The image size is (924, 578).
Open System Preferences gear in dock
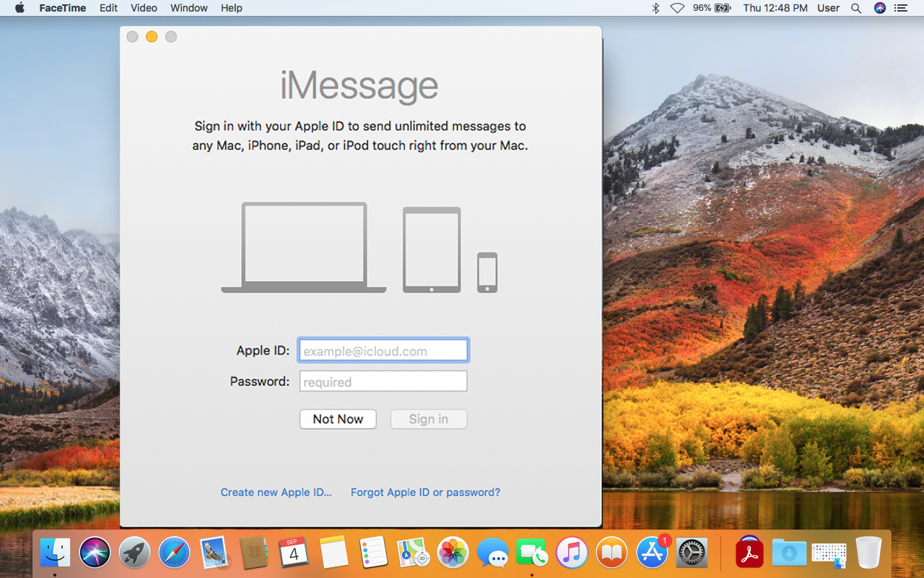(x=692, y=553)
